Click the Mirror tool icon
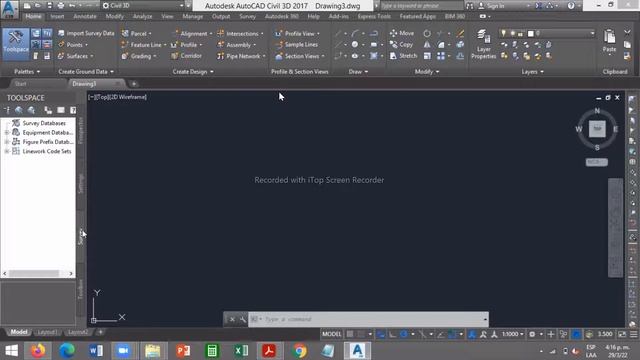 [427, 44]
